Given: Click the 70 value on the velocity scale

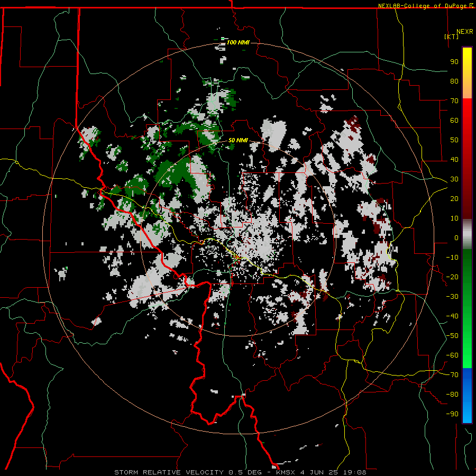Looking at the screenshot, I should click(454, 101).
